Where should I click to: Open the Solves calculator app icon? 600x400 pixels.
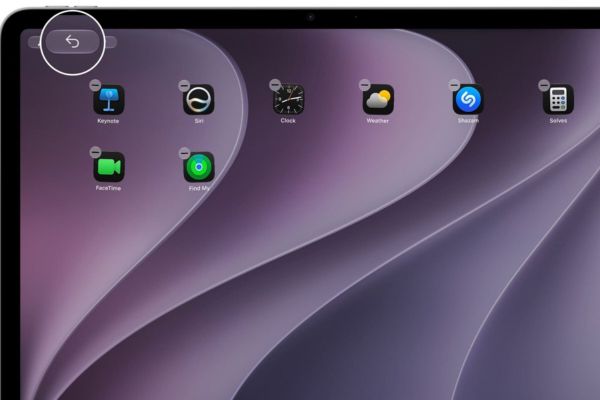coord(558,100)
